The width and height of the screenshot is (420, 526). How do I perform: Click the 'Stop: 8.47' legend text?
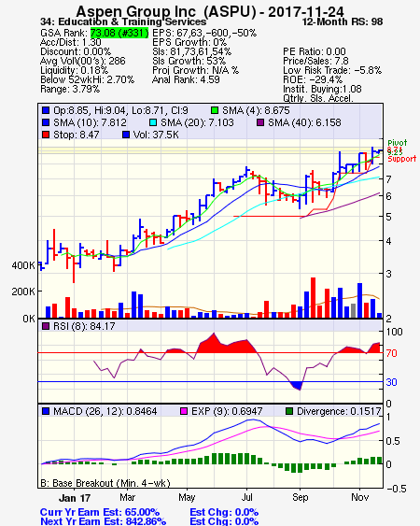(77, 135)
